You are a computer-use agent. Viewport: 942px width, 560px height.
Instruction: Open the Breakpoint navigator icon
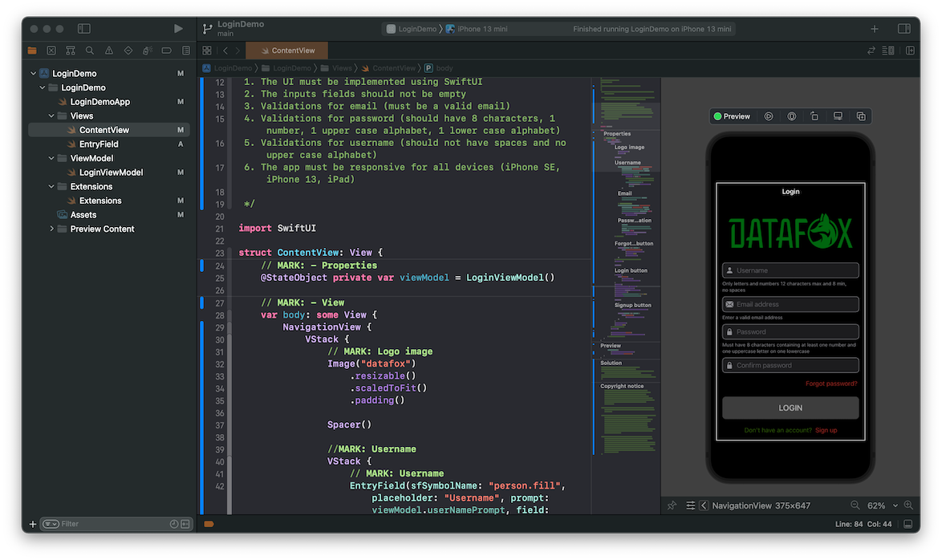166,50
